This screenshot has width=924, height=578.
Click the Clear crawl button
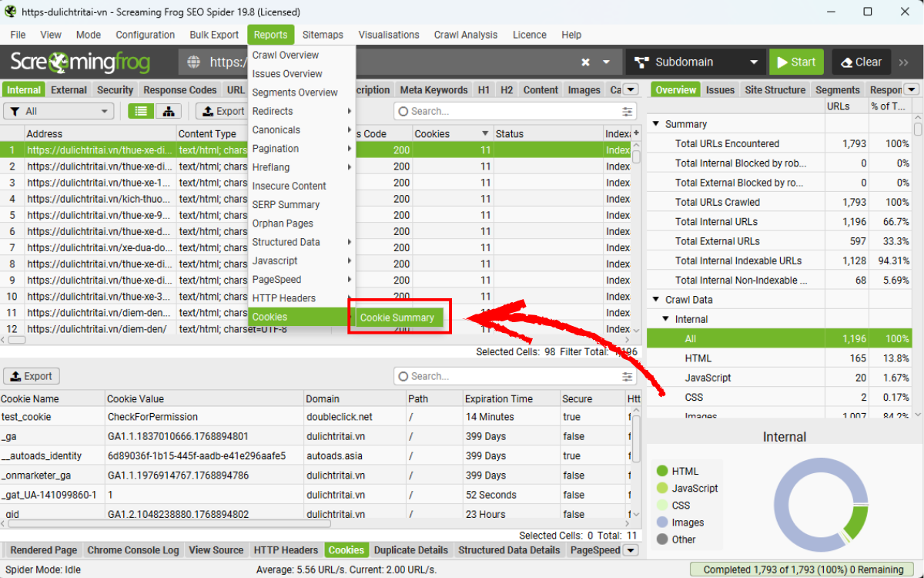(862, 62)
